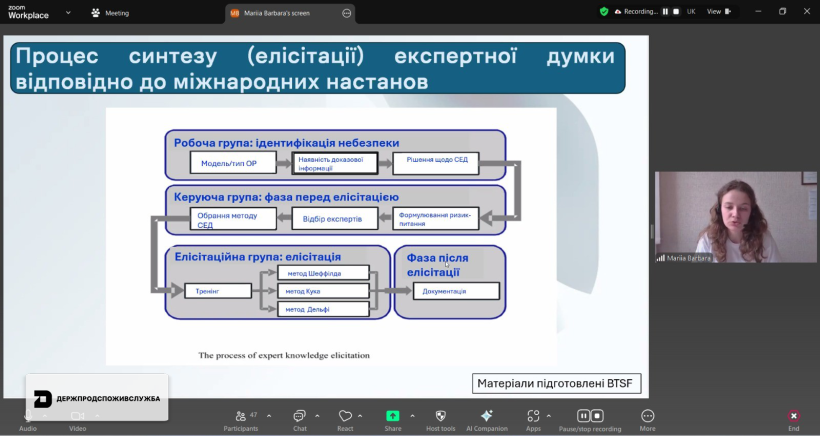This screenshot has height=436, width=820.
Task: Open the View menu
Action: 717,12
